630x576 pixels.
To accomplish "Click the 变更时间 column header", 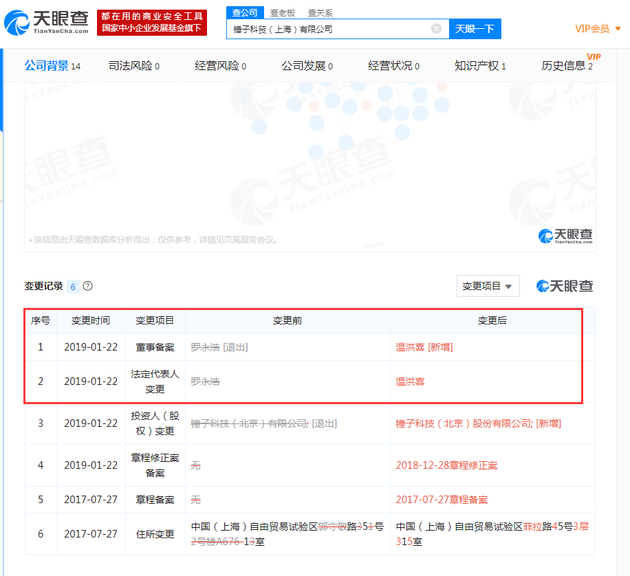I will click(91, 321).
